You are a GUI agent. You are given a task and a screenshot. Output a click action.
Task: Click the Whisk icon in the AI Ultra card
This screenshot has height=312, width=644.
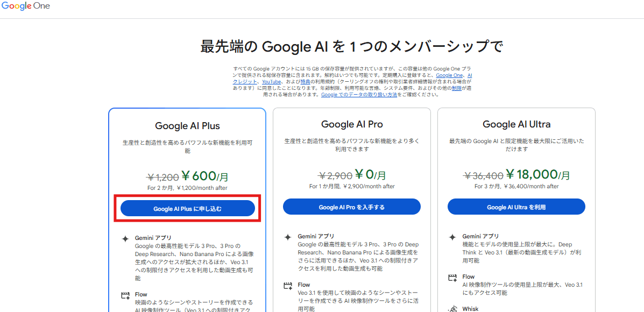452,309
